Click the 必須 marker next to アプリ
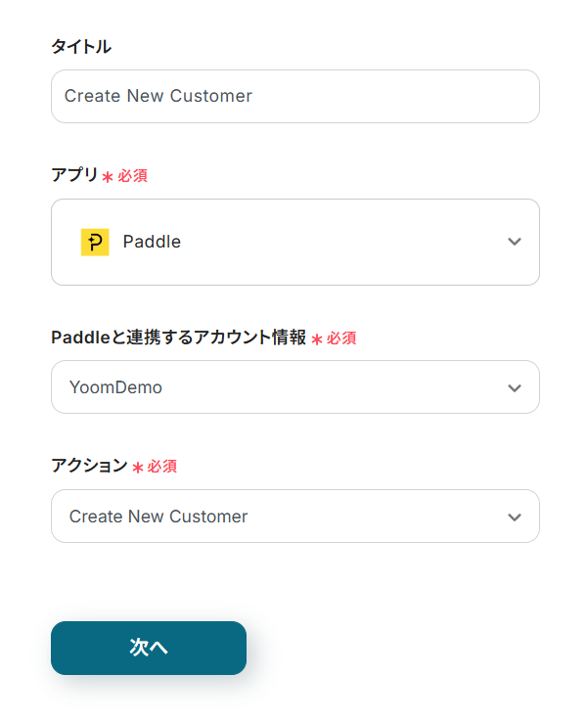 pyautogui.click(x=133, y=176)
